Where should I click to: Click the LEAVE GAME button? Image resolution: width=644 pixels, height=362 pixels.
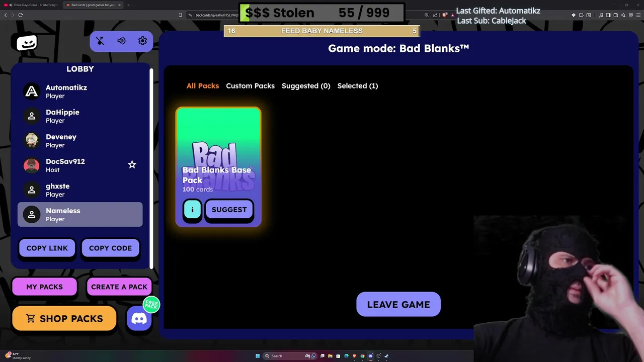pos(398,305)
